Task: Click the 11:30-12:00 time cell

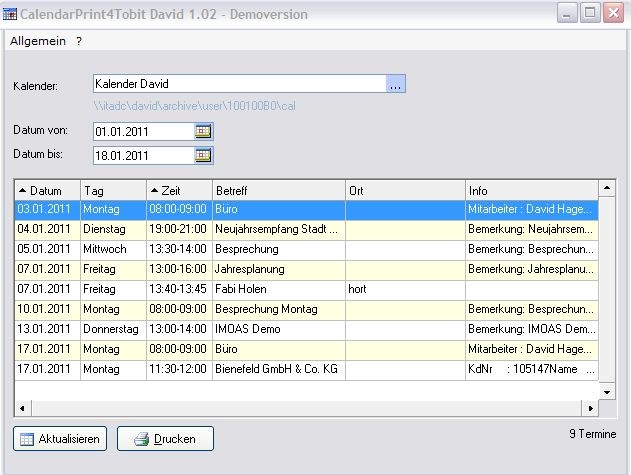Action: 179,369
